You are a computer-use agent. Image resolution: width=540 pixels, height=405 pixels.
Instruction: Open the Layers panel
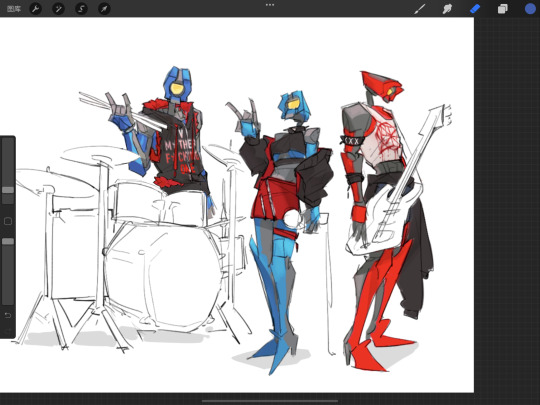point(502,9)
